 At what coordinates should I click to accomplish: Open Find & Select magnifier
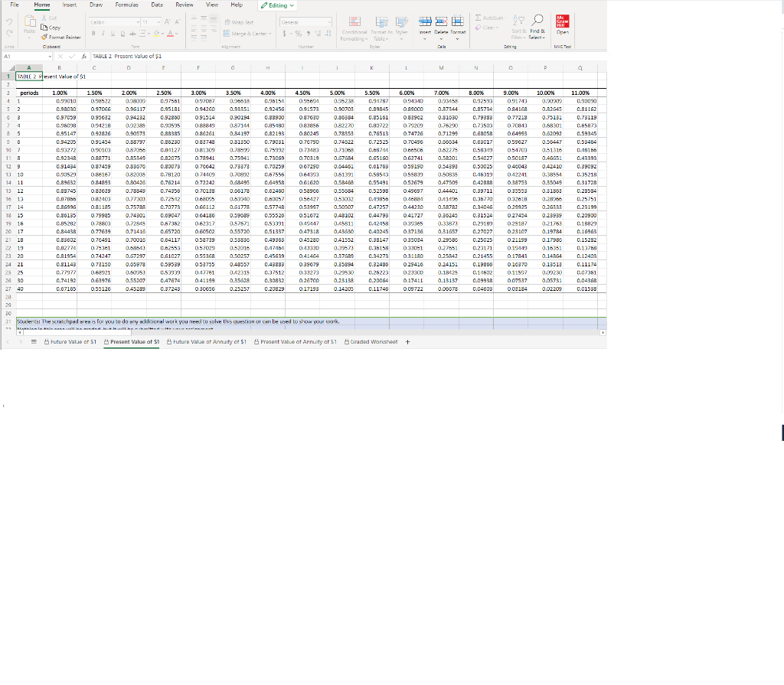click(x=537, y=28)
